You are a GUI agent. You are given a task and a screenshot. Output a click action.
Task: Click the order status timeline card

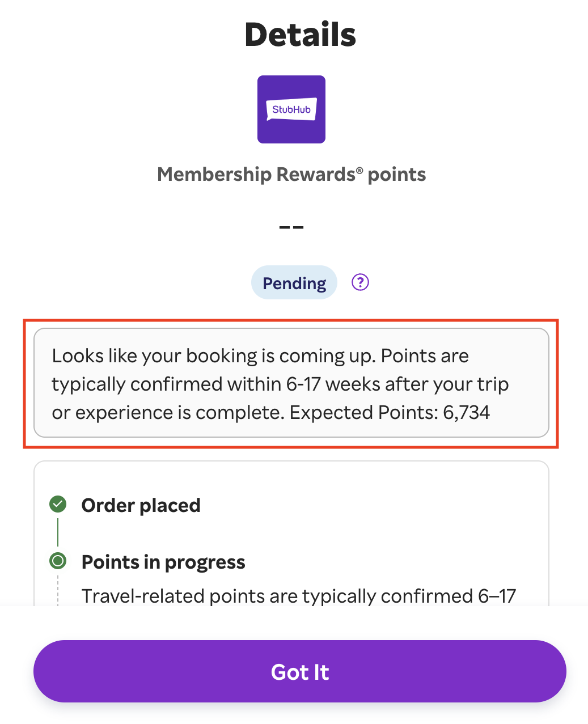(291, 534)
